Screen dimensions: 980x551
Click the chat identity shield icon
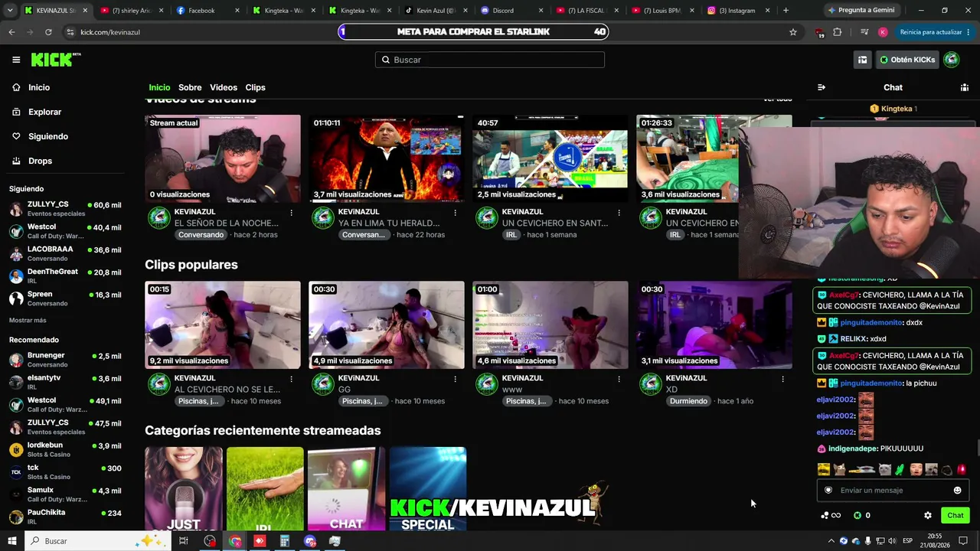[828, 491]
